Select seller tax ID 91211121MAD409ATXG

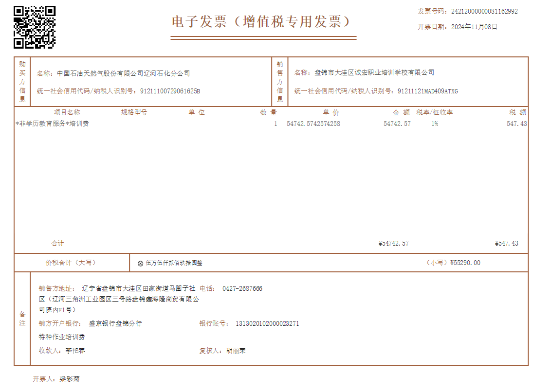(428, 91)
